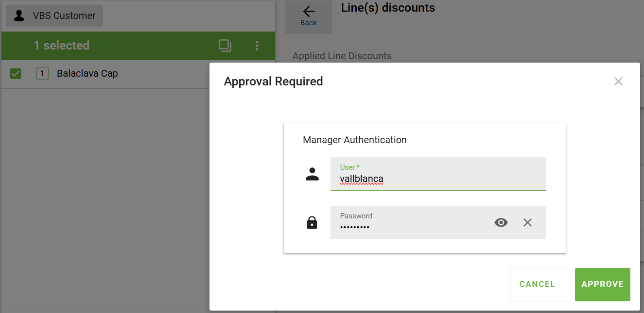Select the Balaclava Cap line item
Screen dimensions: 644x313
[x=87, y=74]
